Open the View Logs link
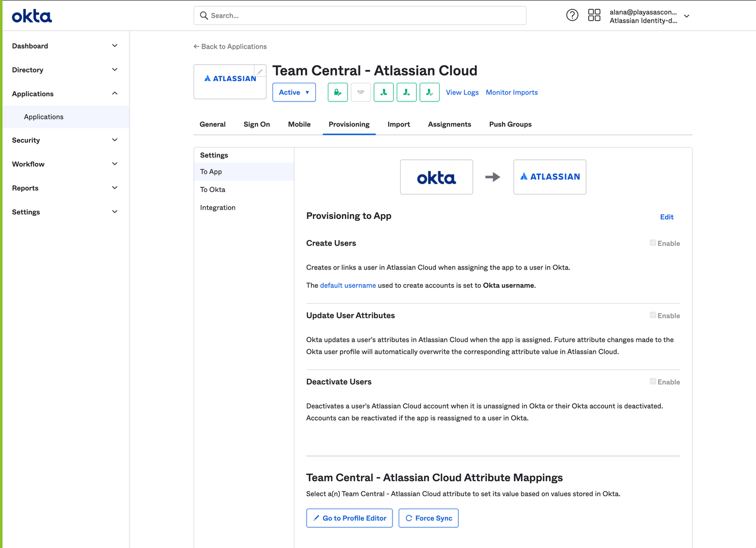This screenshot has width=756, height=548. coord(462,92)
